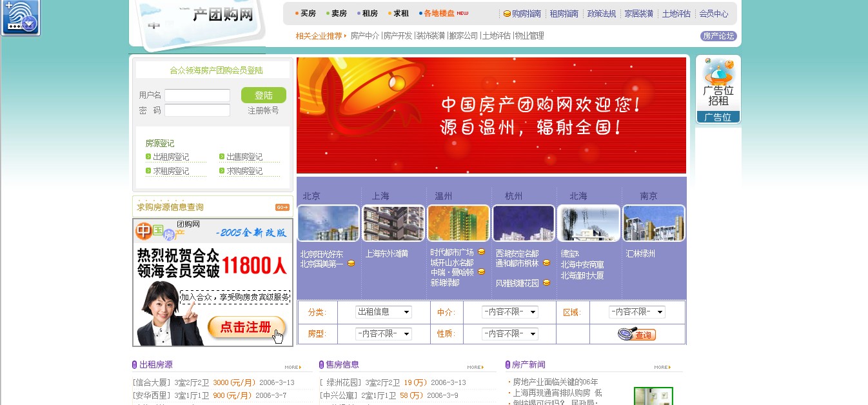Open the 搬家公司 company link
Viewport: 868px width, 405px height.
[464, 36]
